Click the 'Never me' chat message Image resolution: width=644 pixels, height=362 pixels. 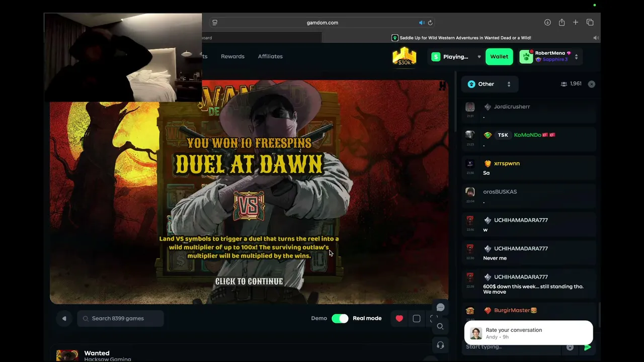click(x=495, y=258)
